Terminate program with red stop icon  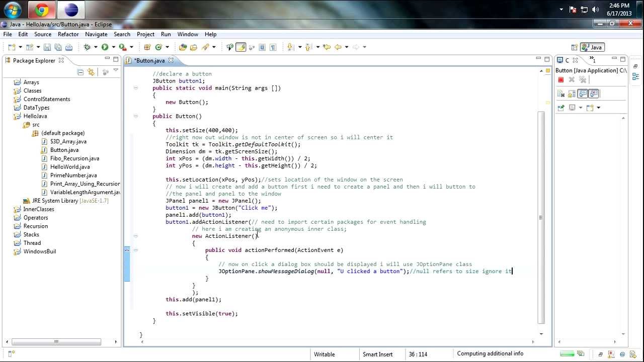click(x=561, y=80)
